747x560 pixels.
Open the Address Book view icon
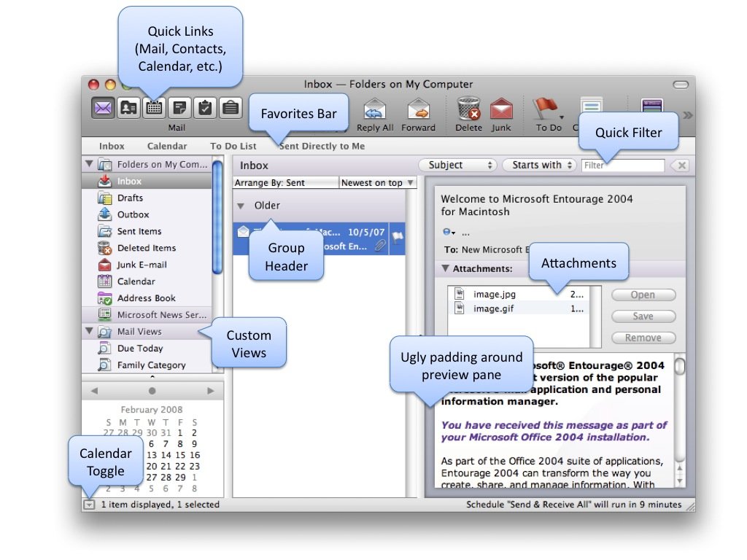coord(128,108)
